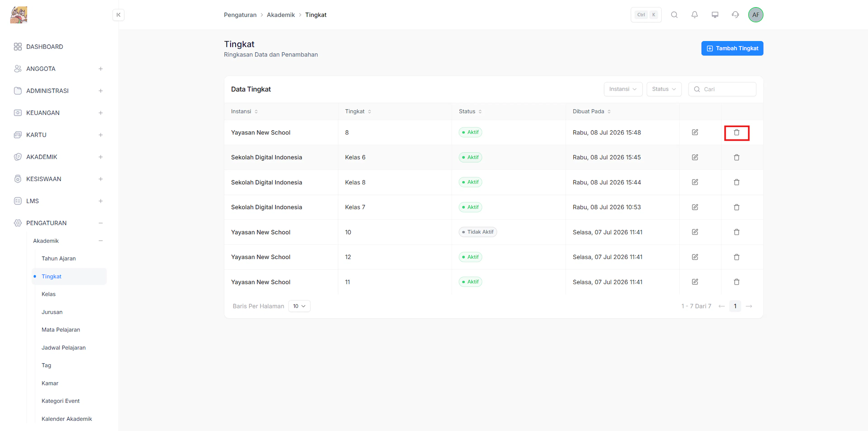868x431 pixels.
Task: Open the AF user avatar menu
Action: [x=756, y=15]
